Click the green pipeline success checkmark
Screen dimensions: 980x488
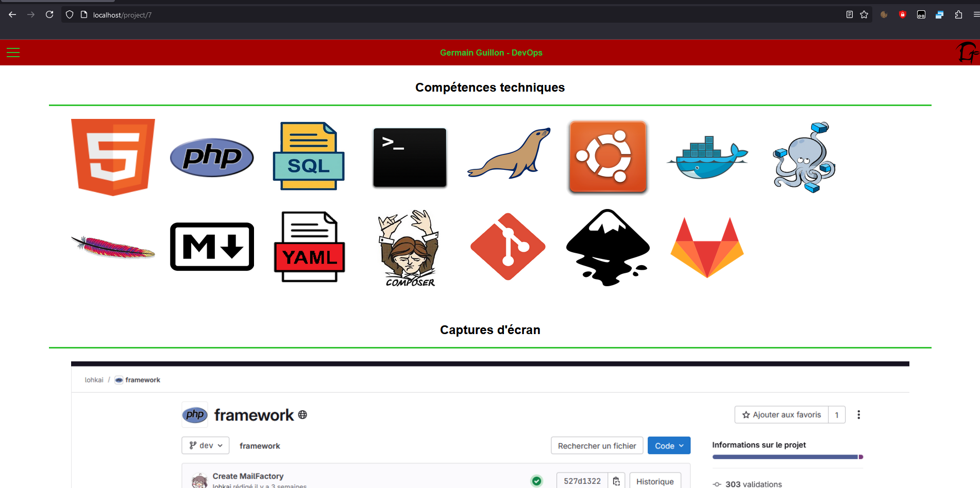pos(537,481)
